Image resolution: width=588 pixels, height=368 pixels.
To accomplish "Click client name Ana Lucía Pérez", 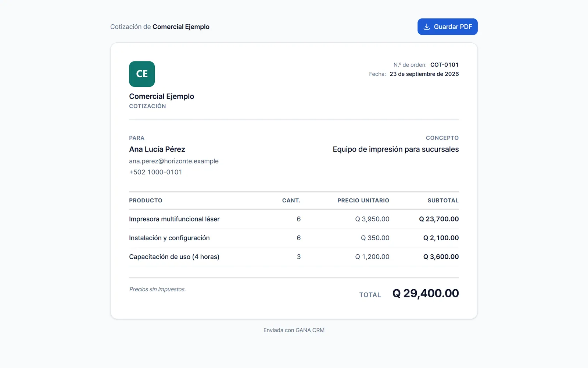I will tap(157, 149).
